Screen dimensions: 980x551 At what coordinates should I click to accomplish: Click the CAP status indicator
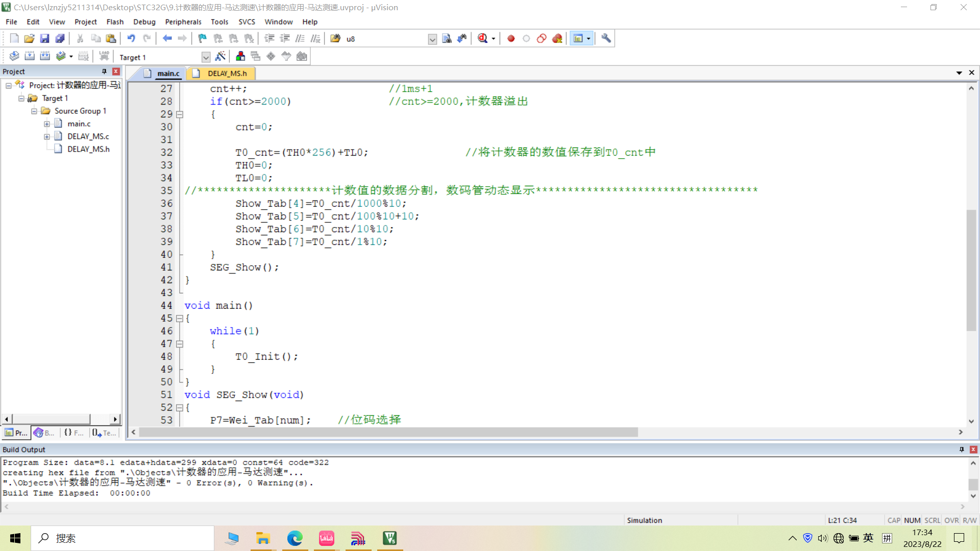[894, 520]
